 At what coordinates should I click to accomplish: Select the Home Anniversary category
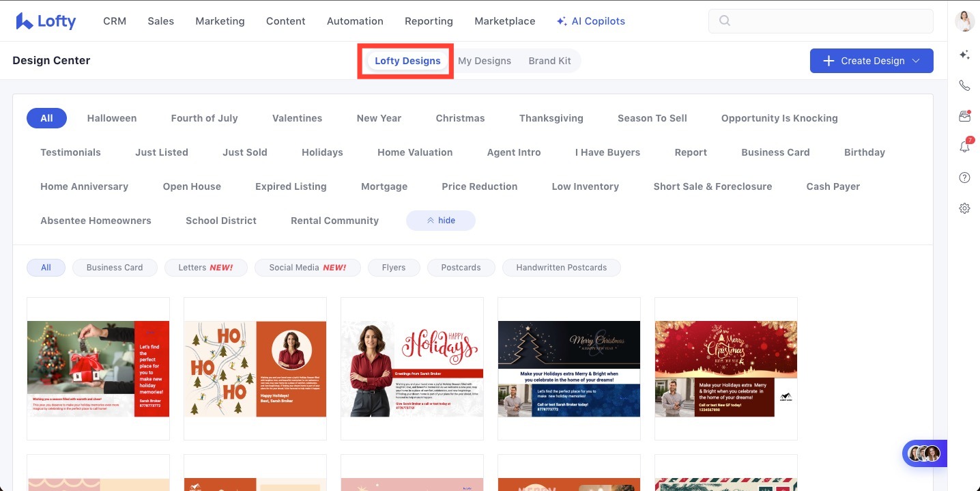pos(84,186)
